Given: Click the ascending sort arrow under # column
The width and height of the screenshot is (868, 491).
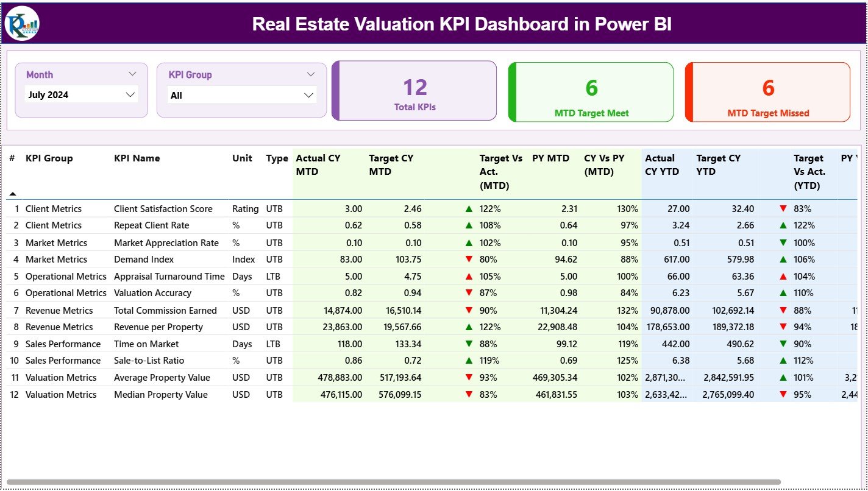Looking at the screenshot, I should [x=13, y=194].
